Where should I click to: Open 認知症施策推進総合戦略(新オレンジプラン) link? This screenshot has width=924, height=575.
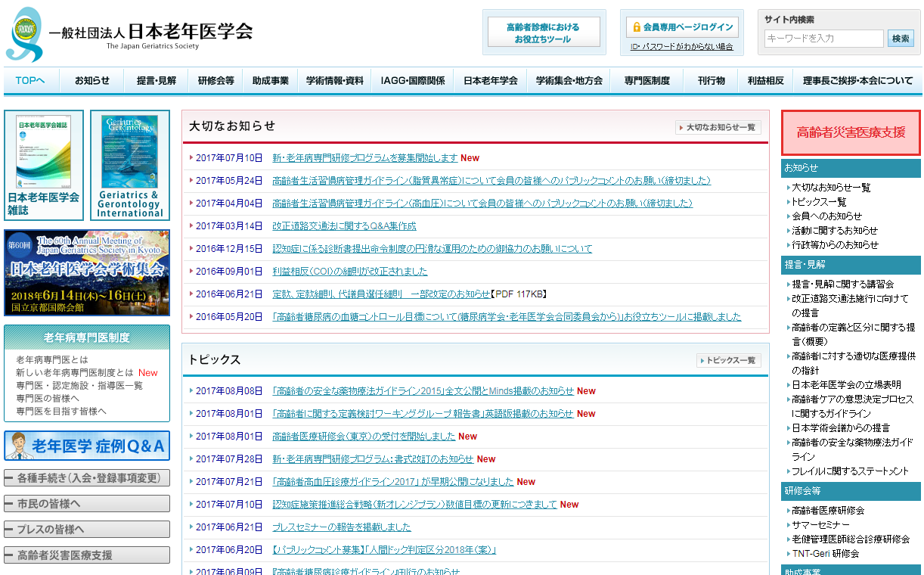click(414, 505)
